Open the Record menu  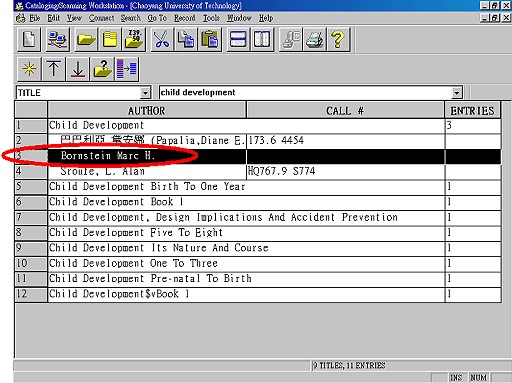[x=185, y=18]
